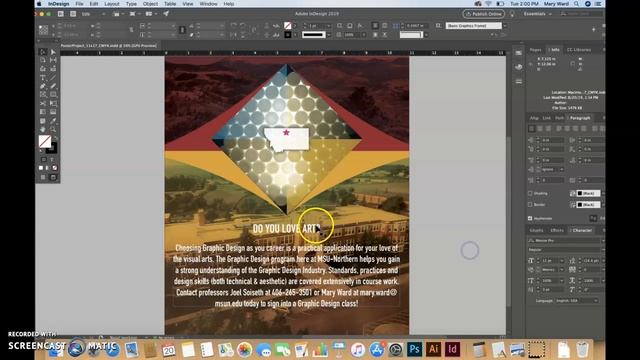
Task: Switch to the Glyphs panel tab
Action: tap(536, 230)
